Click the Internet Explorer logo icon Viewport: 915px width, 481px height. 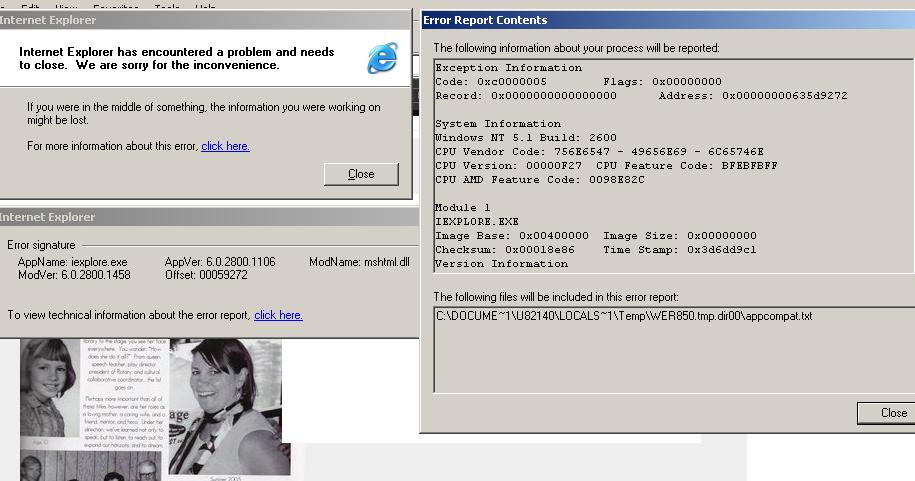(383, 58)
